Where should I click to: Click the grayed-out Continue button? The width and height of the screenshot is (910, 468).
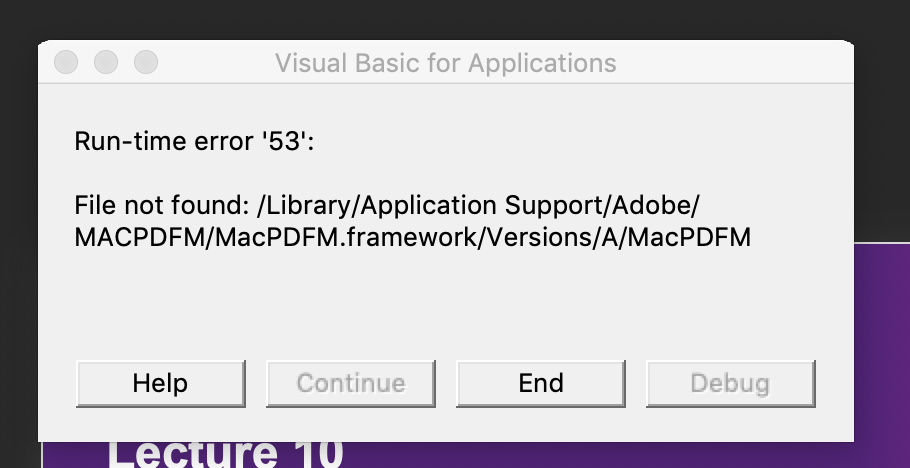click(351, 383)
